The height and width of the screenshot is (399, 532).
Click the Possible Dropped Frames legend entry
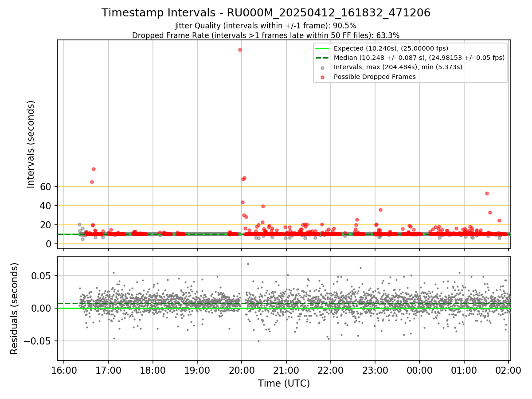tap(375, 77)
